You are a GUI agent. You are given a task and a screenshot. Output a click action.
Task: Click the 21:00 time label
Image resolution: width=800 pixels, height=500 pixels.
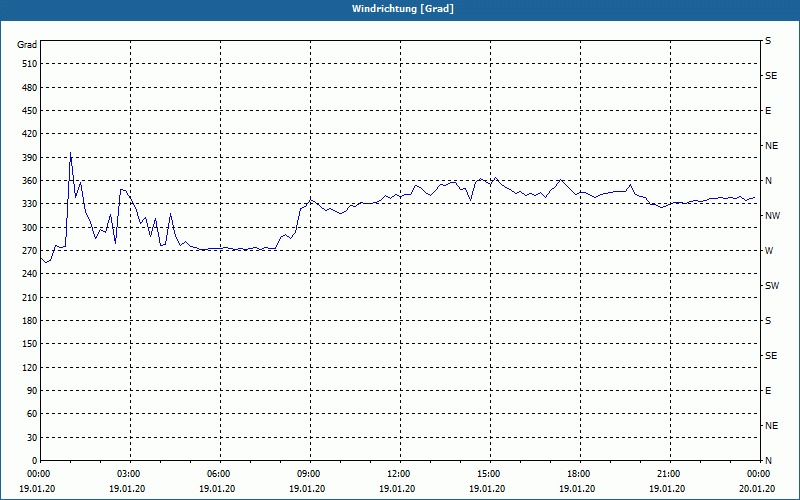pyautogui.click(x=668, y=474)
